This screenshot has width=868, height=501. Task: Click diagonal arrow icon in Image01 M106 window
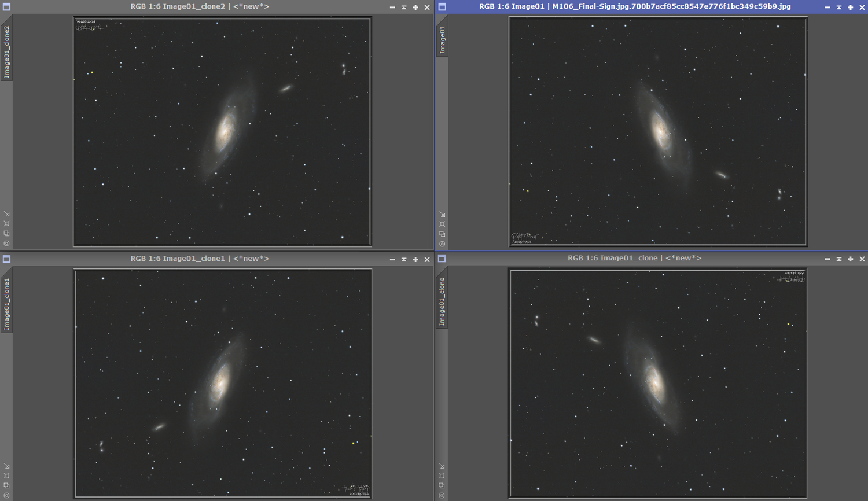[x=442, y=215]
